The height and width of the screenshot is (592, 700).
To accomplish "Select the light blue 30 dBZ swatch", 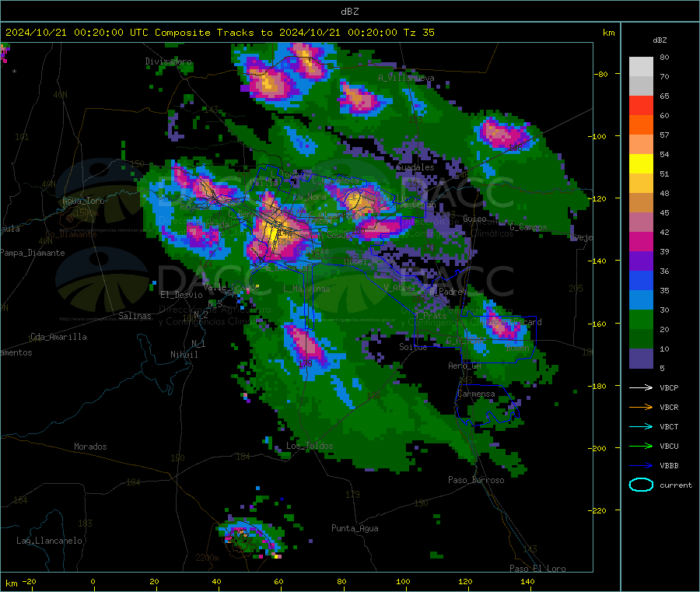I will pos(641,300).
